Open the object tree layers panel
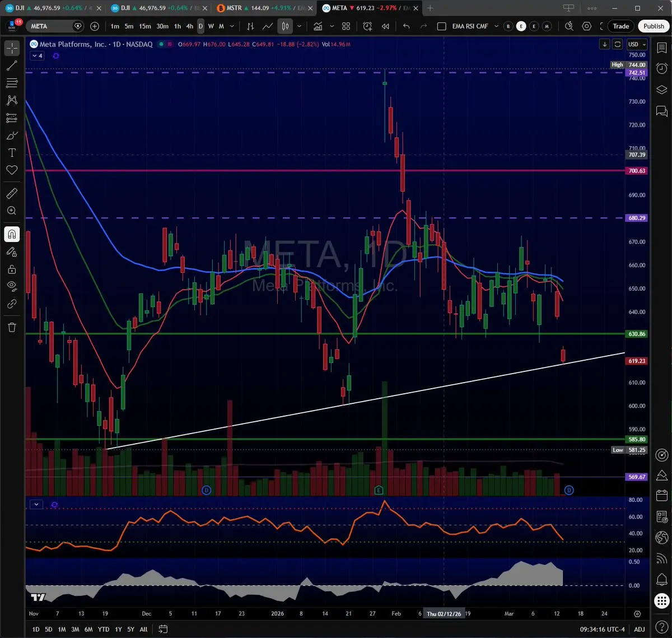672x638 pixels. (662, 90)
